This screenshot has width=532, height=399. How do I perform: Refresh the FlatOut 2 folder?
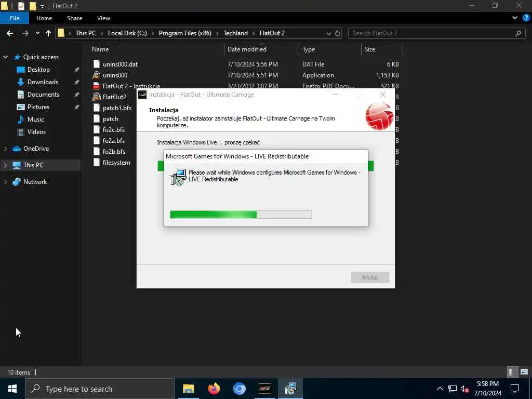click(338, 34)
